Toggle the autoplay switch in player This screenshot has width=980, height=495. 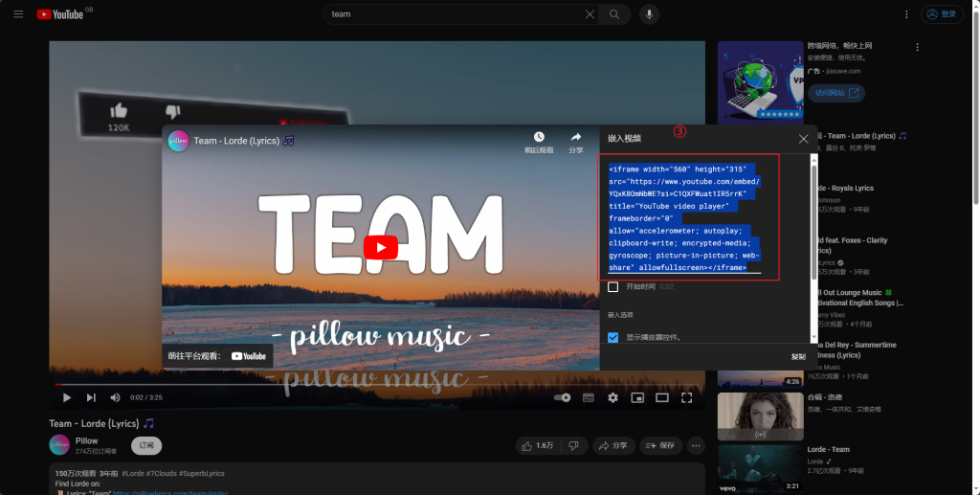[x=563, y=397]
